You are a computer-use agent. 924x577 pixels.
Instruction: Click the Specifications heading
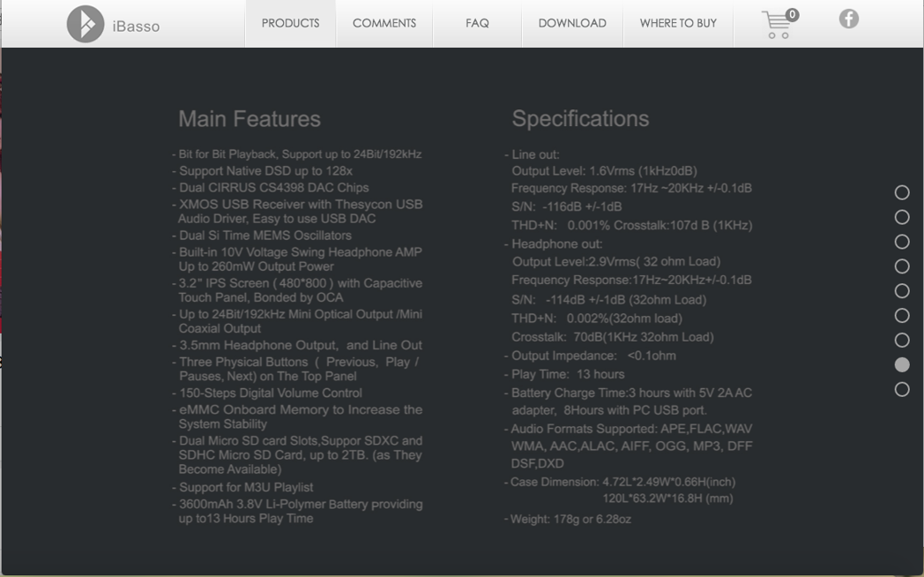click(x=580, y=119)
